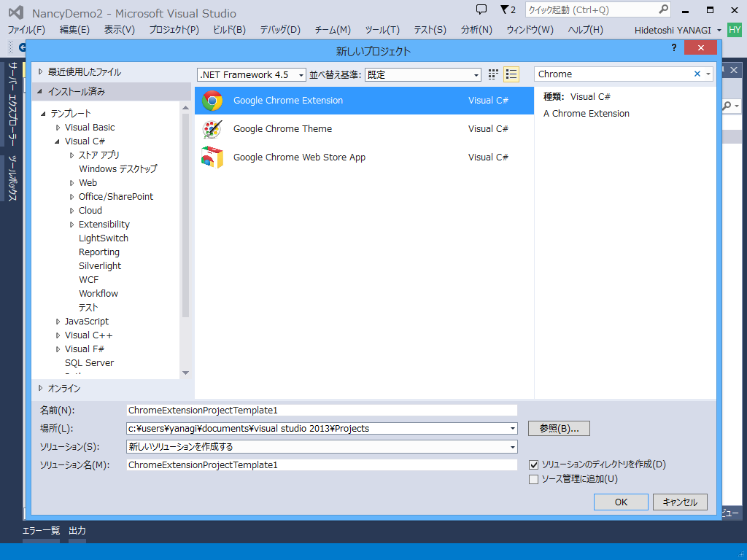
Task: Enable Add to source control checkbox
Action: click(533, 480)
